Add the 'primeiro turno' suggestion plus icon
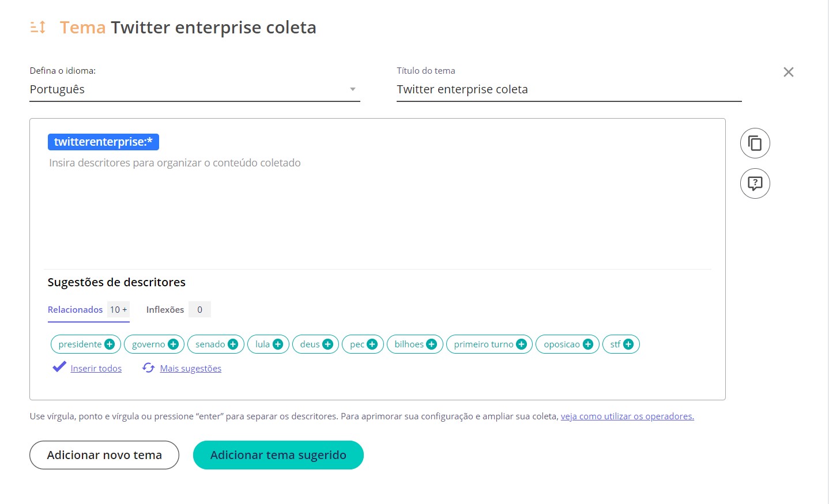 (x=521, y=344)
